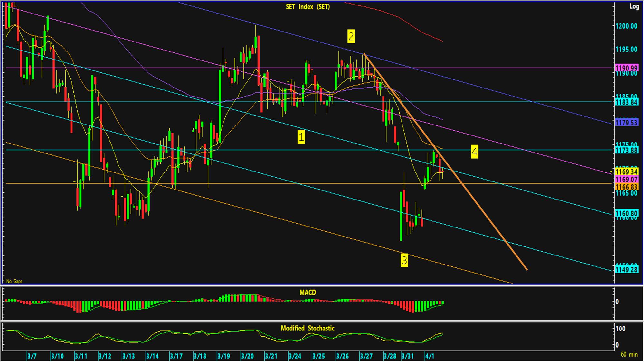Select the 3/20 date marker

(247, 356)
